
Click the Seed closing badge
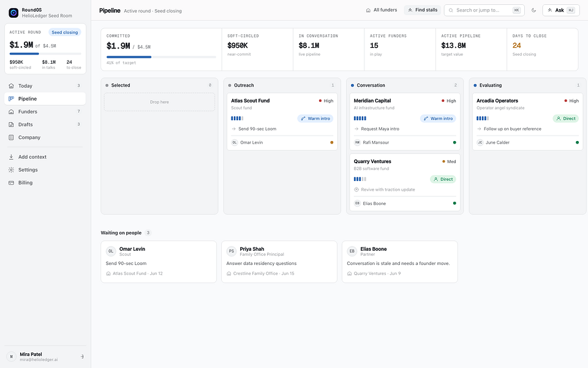pos(65,33)
